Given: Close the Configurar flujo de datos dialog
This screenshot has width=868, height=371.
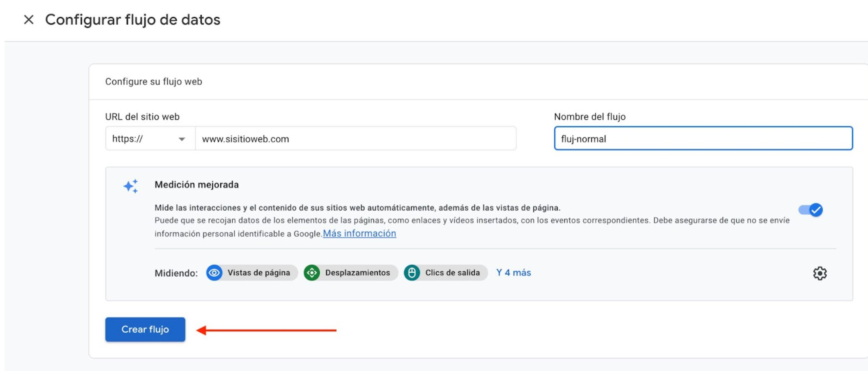Looking at the screenshot, I should point(29,20).
